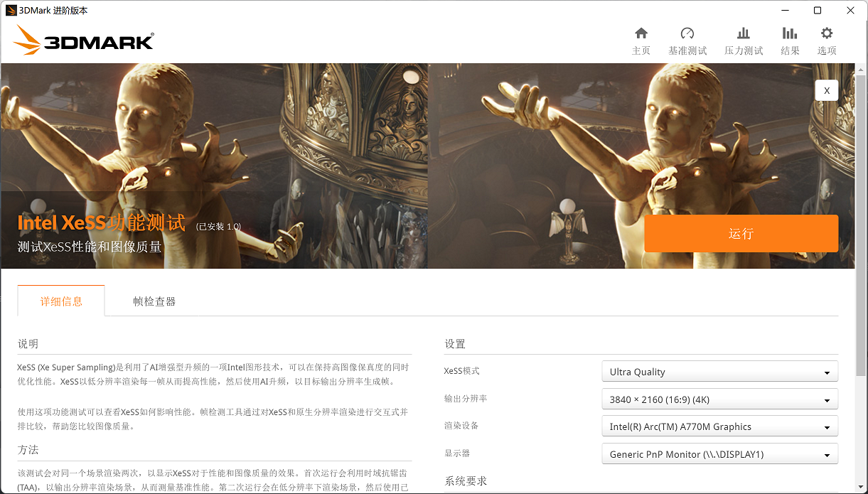Minimize the 3DMark window

[786, 11]
